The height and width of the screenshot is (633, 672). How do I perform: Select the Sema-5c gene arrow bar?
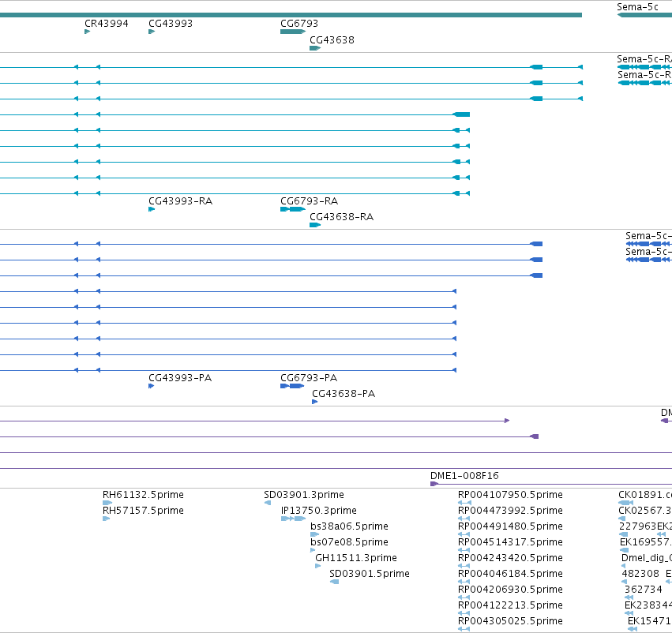[x=644, y=15]
